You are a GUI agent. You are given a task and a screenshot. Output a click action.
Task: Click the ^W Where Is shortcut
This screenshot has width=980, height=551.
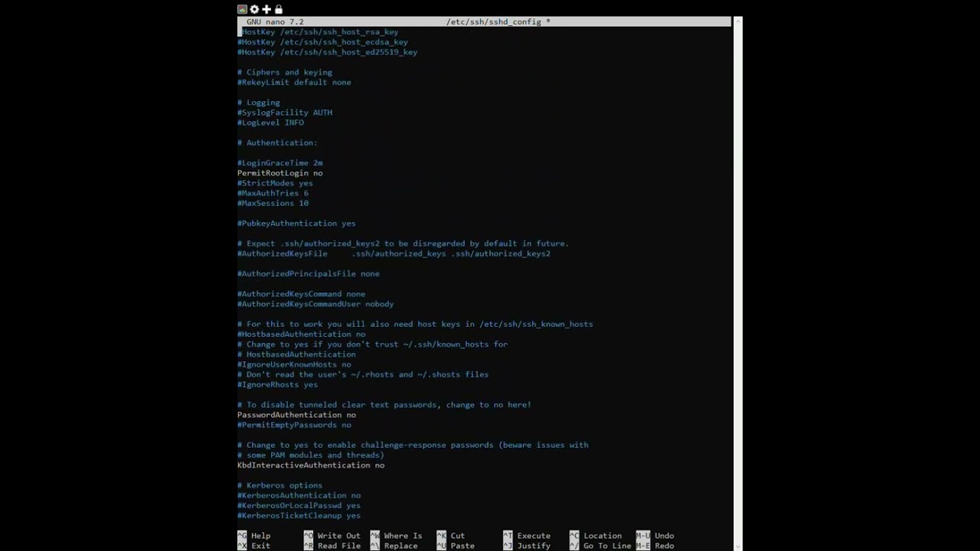pyautogui.click(x=396, y=536)
